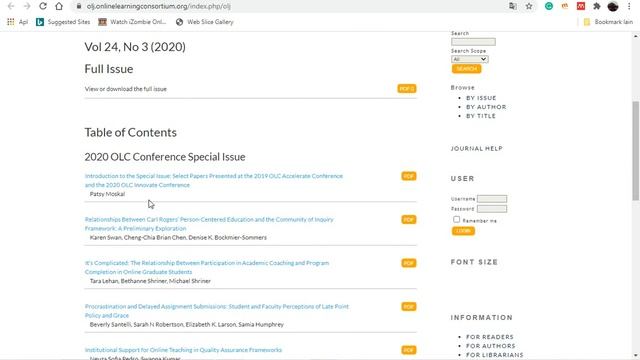Expand the Search Scope dropdown
Viewport: 640px width, 360px height.
click(x=469, y=59)
